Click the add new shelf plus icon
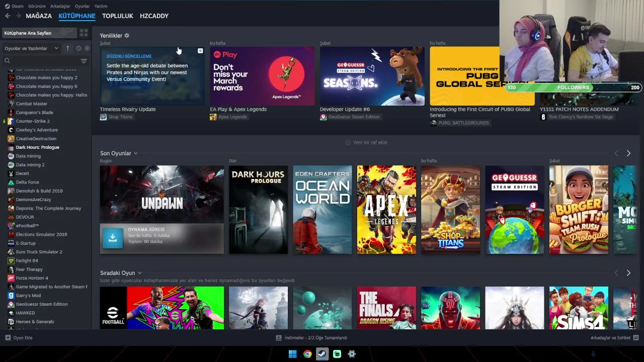 [348, 143]
